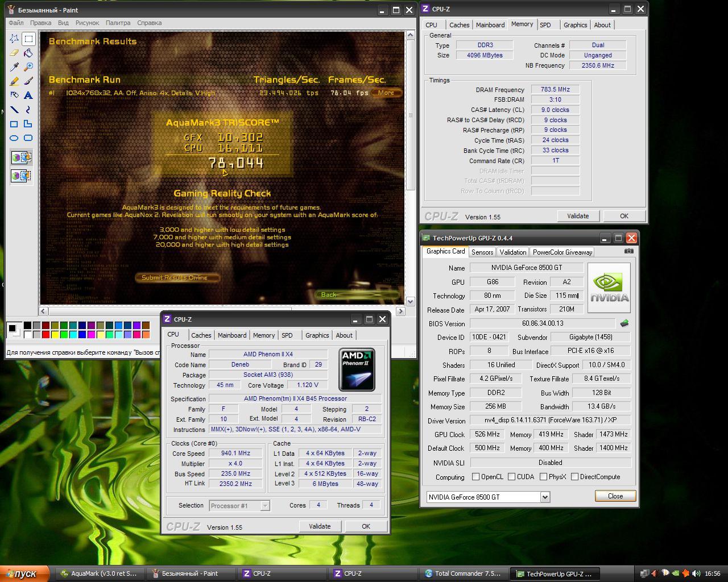This screenshot has width=728, height=582.
Task: Activate the Pick Color eyedropper tool
Action: pos(14,67)
